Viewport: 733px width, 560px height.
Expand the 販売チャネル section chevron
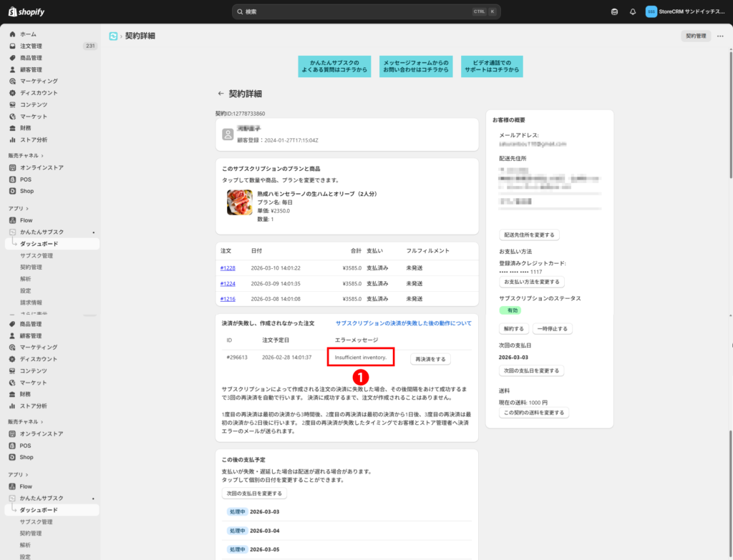click(x=42, y=155)
